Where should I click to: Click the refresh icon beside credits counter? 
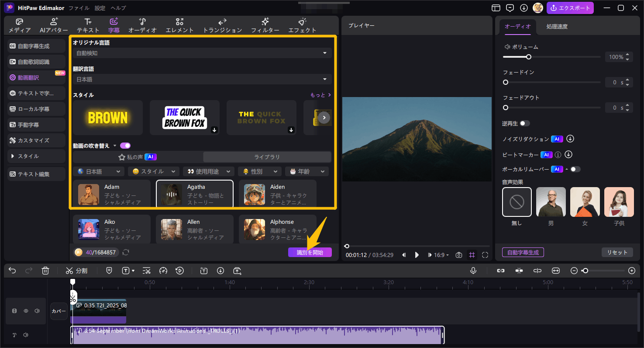(126, 252)
